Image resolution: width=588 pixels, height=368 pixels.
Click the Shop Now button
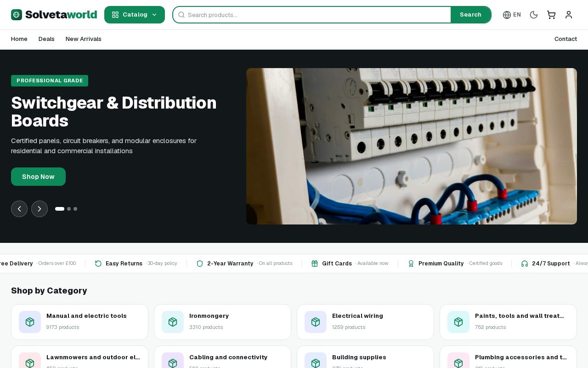click(x=38, y=177)
